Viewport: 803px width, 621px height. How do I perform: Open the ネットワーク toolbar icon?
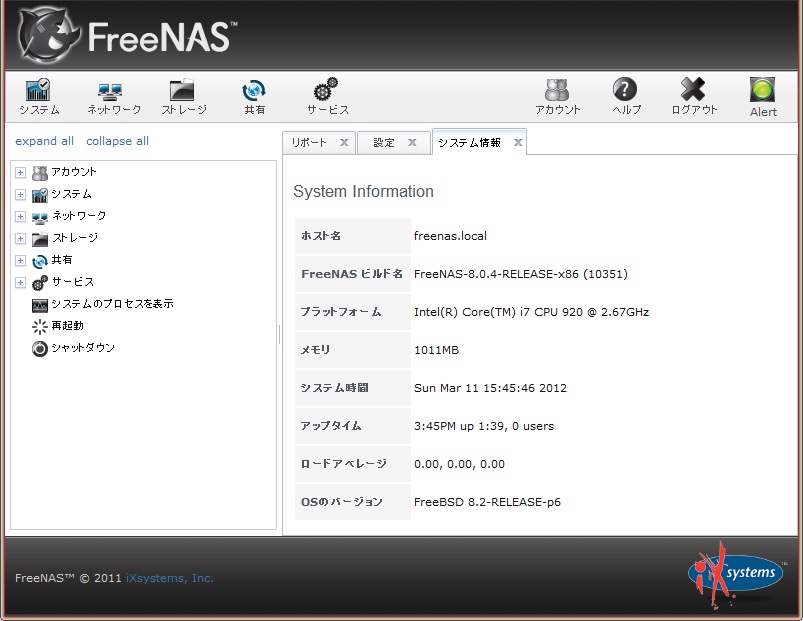tap(111, 91)
